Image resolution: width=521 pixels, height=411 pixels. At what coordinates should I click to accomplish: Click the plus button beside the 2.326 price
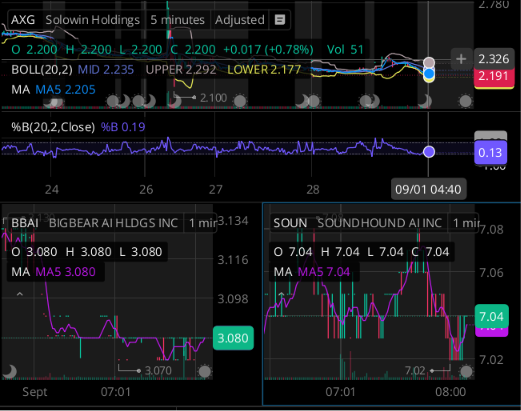pyautogui.click(x=461, y=59)
